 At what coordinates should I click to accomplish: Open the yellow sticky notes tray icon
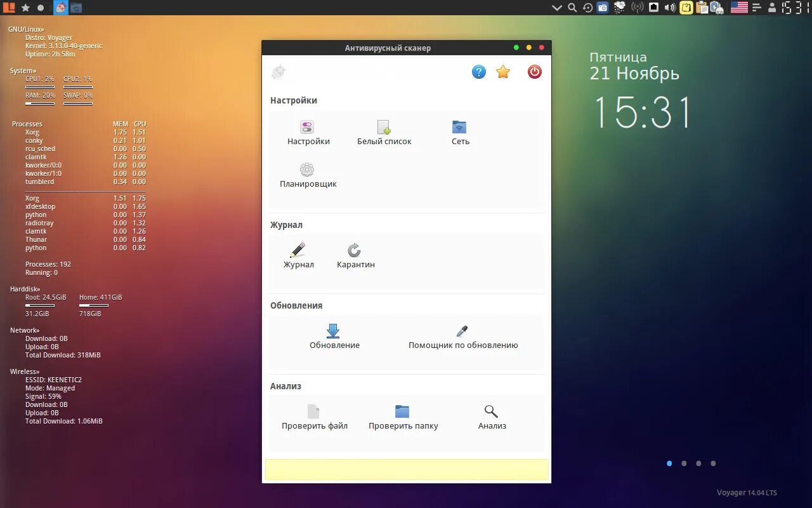click(x=686, y=8)
